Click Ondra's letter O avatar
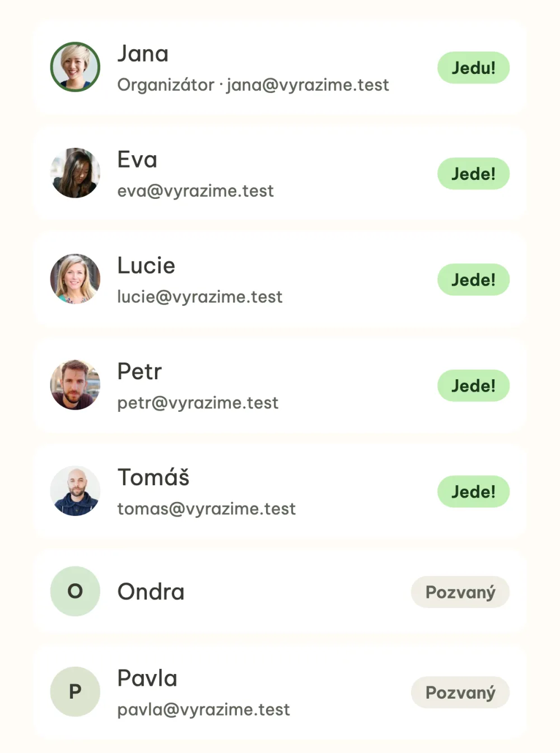Image resolution: width=560 pixels, height=753 pixels. (x=75, y=591)
